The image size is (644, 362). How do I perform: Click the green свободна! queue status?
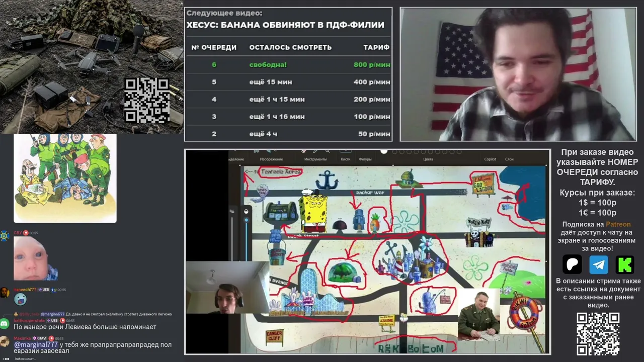coord(268,65)
